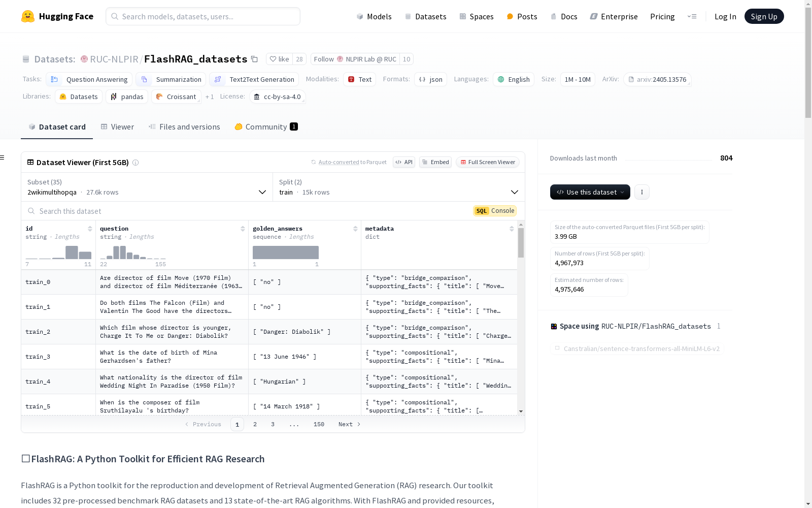The height and width of the screenshot is (508, 812).
Task: Click the Log In link
Action: (725, 16)
